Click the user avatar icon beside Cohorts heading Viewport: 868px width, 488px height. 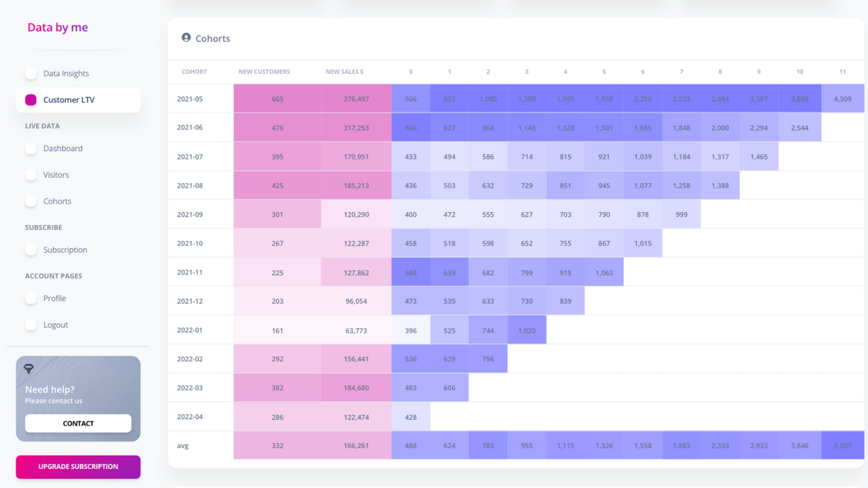tap(186, 37)
